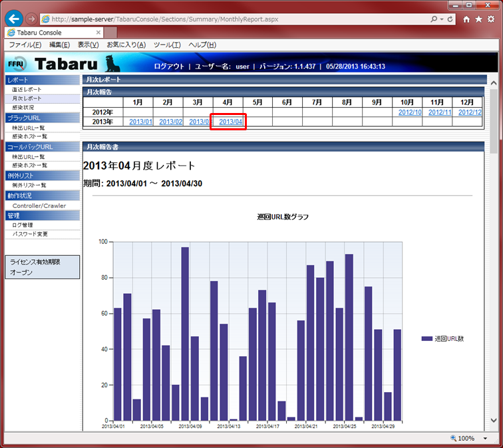
Task: Open the お気に入り(A) menu
Action: click(126, 45)
